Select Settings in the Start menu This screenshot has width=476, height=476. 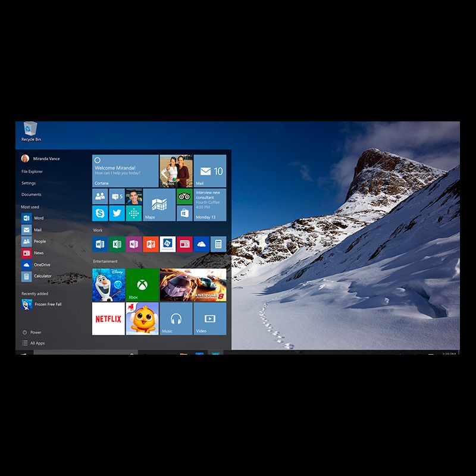(x=29, y=183)
